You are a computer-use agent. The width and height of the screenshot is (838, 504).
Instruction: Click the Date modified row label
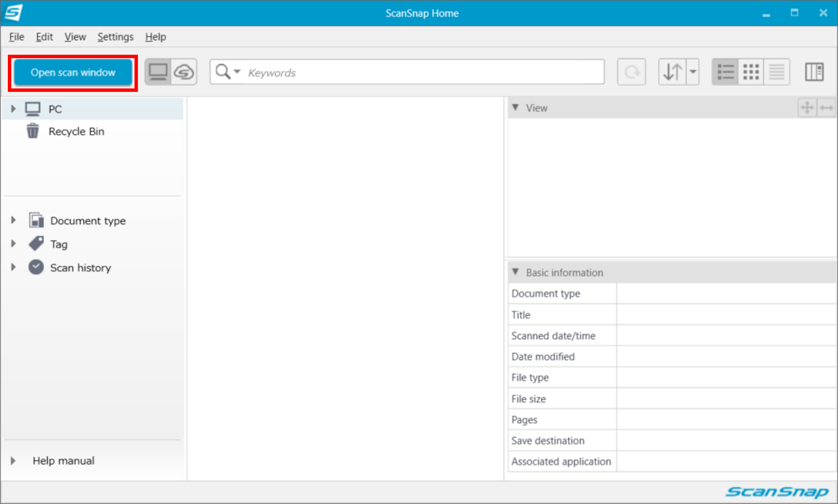(543, 357)
